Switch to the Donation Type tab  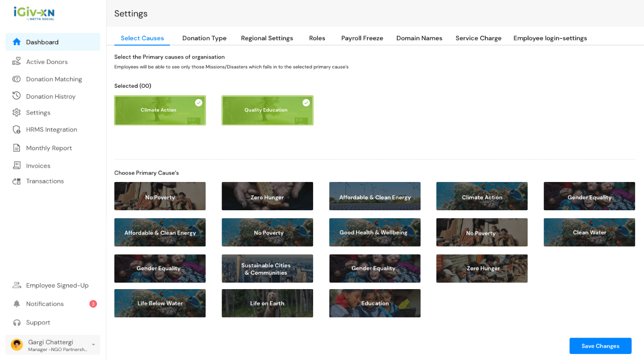(204, 38)
